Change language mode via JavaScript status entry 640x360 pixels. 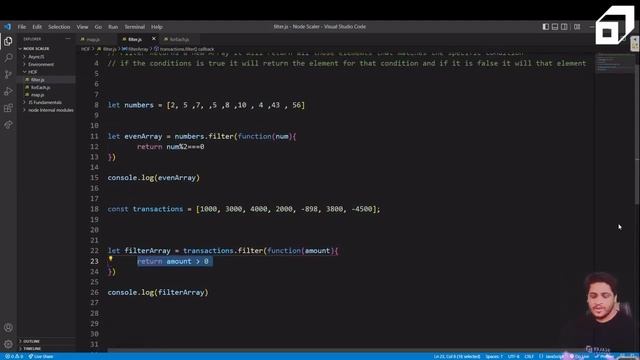point(552,356)
